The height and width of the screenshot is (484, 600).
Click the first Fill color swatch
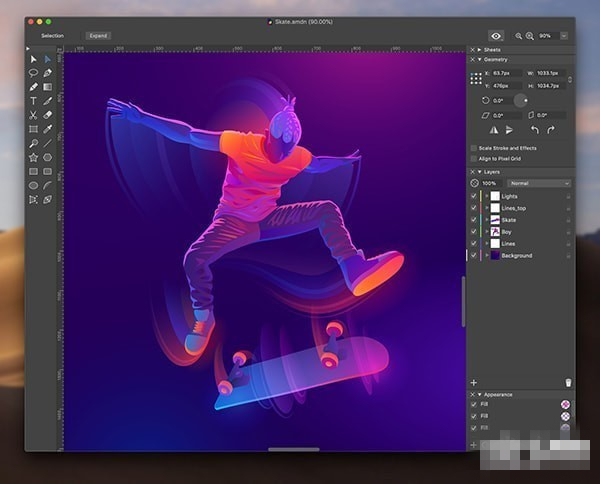pyautogui.click(x=566, y=404)
